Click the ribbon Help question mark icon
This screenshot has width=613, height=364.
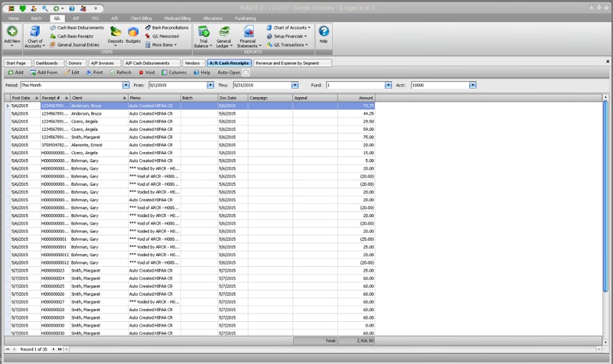[x=324, y=31]
